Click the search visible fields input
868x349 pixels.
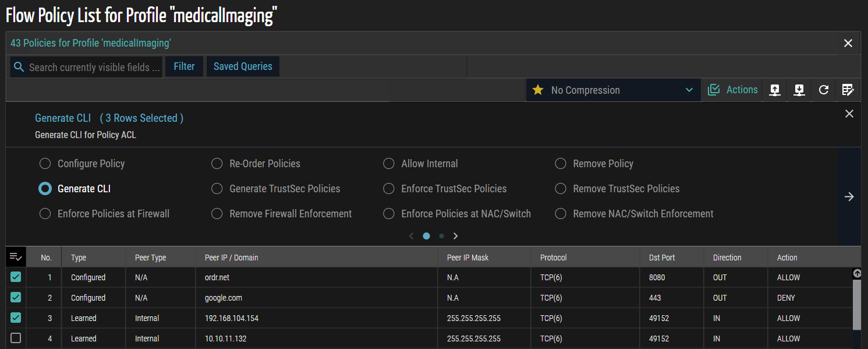(94, 68)
